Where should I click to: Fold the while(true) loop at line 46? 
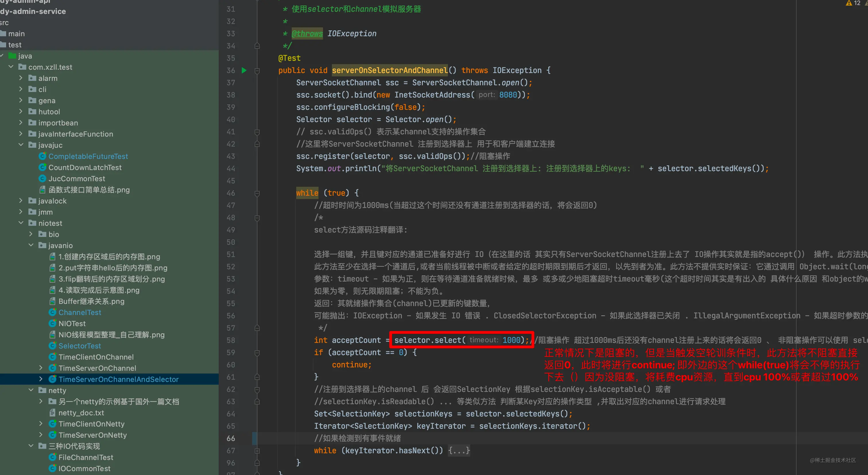click(257, 193)
